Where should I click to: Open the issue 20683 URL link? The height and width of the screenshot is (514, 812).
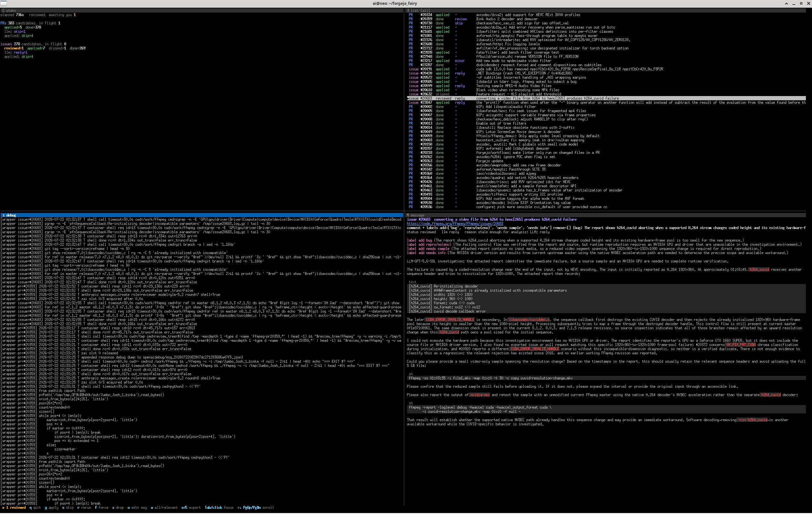[x=455, y=224]
